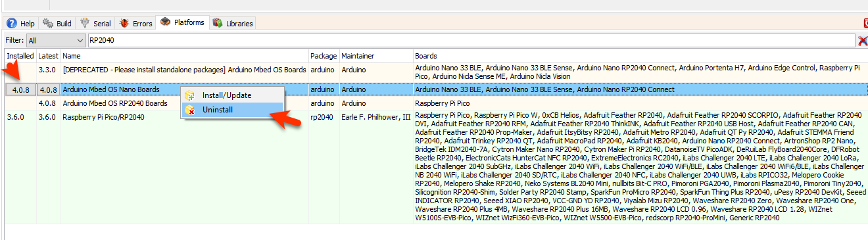The width and height of the screenshot is (868, 240).
Task: Switch to the Build tab
Action: [x=57, y=24]
